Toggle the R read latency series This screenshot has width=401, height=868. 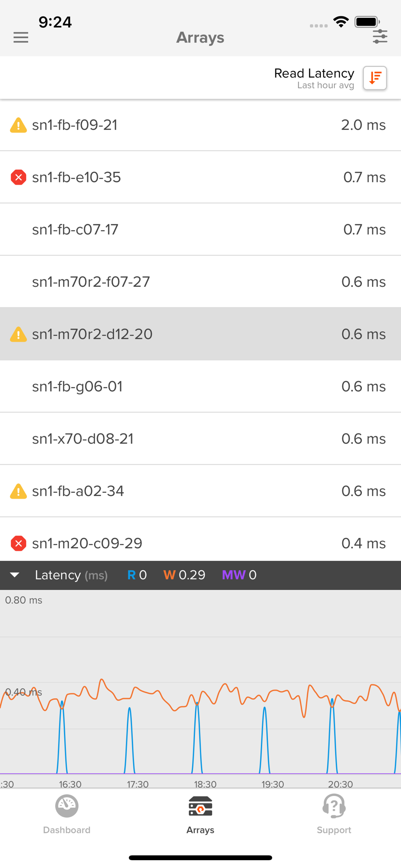point(137,575)
